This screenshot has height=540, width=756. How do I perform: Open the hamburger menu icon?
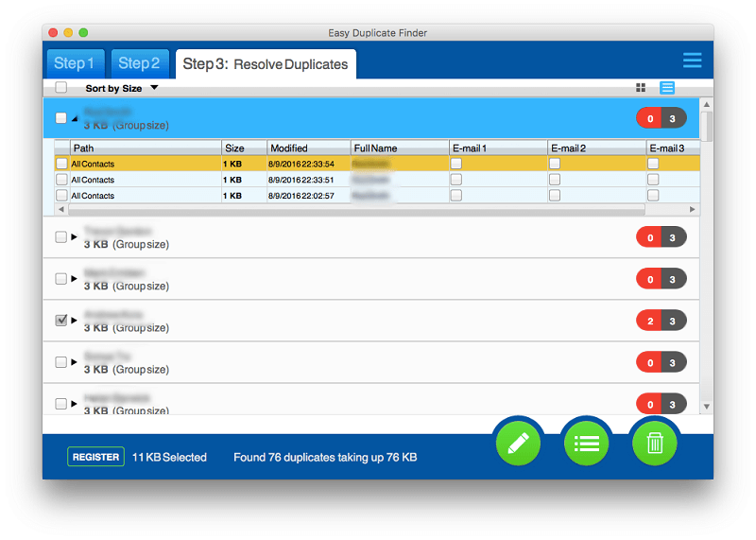(x=692, y=61)
